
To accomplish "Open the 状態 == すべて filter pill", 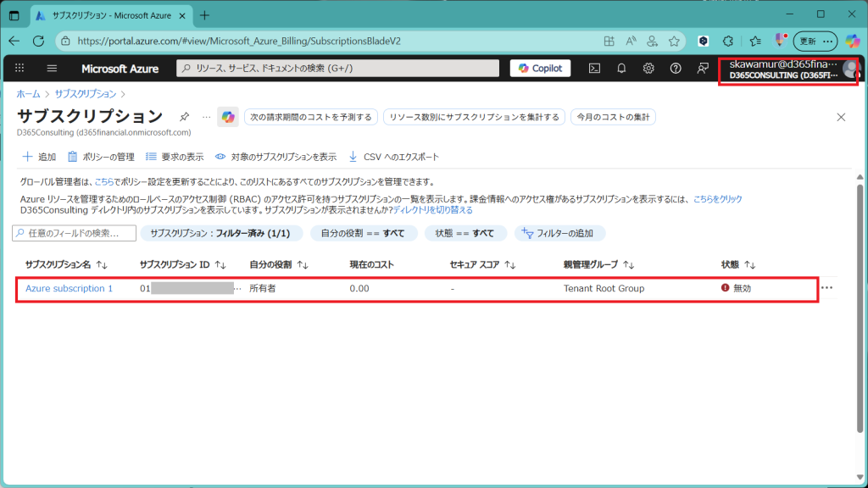I will pyautogui.click(x=465, y=233).
